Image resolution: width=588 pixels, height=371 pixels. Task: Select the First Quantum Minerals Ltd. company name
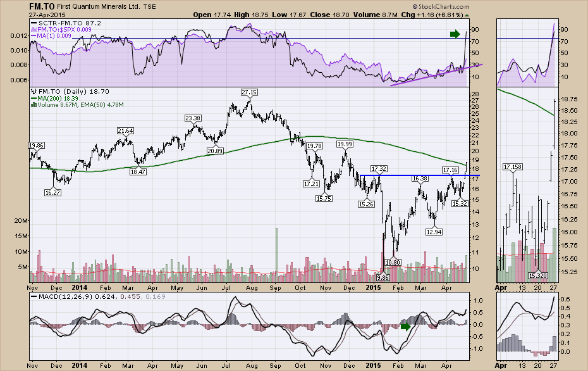tap(98, 7)
